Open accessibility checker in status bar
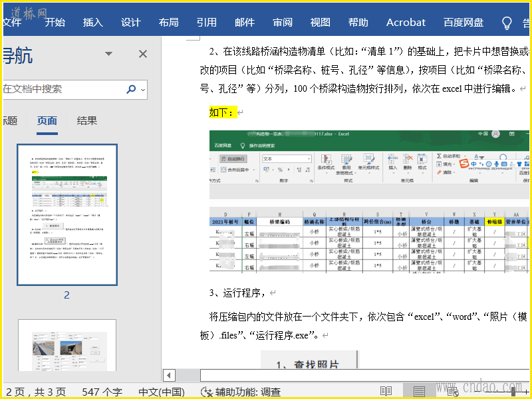The width and height of the screenshot is (532, 399). coord(241,392)
